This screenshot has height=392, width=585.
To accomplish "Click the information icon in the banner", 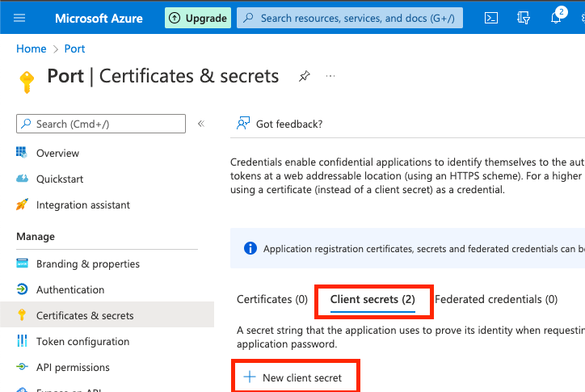I will point(250,249).
